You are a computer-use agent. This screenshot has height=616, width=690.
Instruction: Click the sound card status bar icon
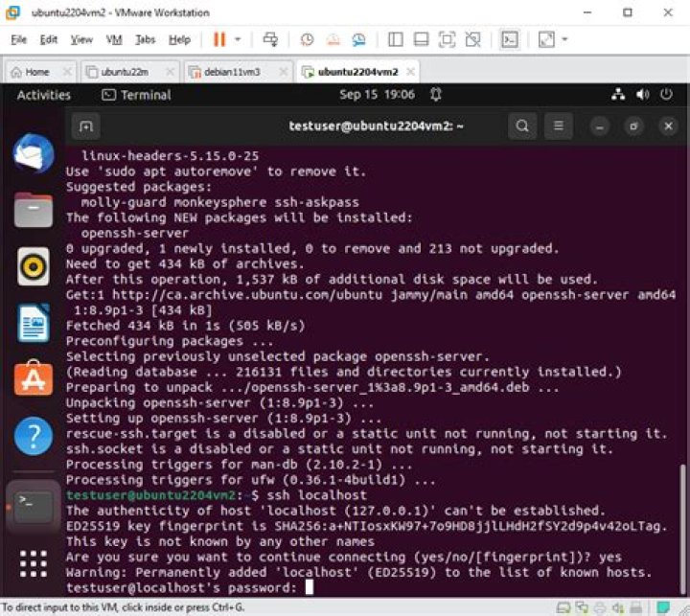(x=618, y=608)
